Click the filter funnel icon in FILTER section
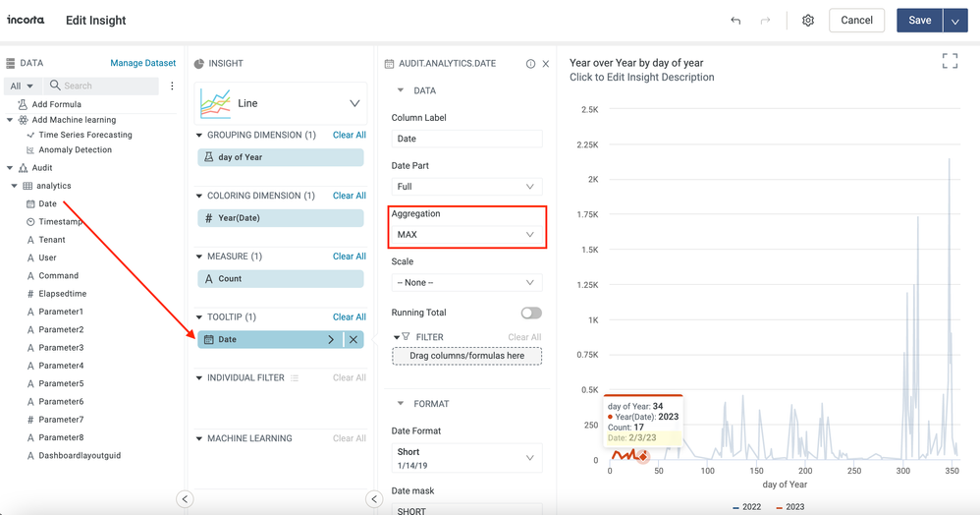This screenshot has height=515, width=980. click(x=406, y=337)
